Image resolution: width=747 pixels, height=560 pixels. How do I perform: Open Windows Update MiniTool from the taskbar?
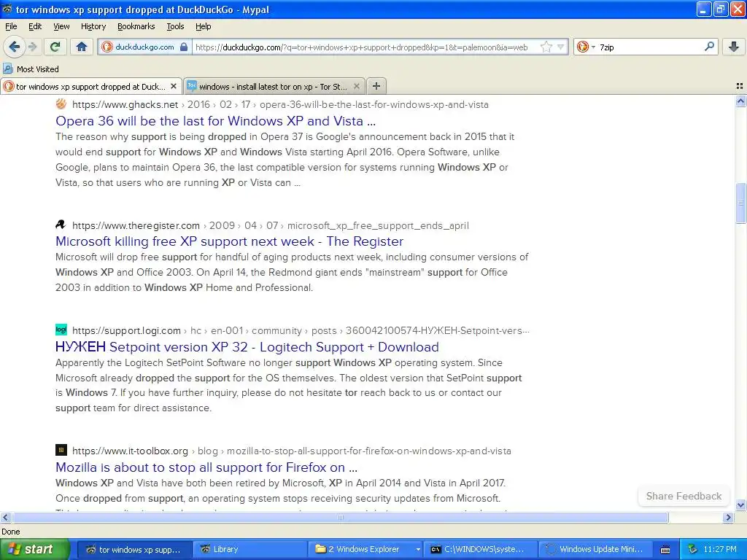point(597,549)
